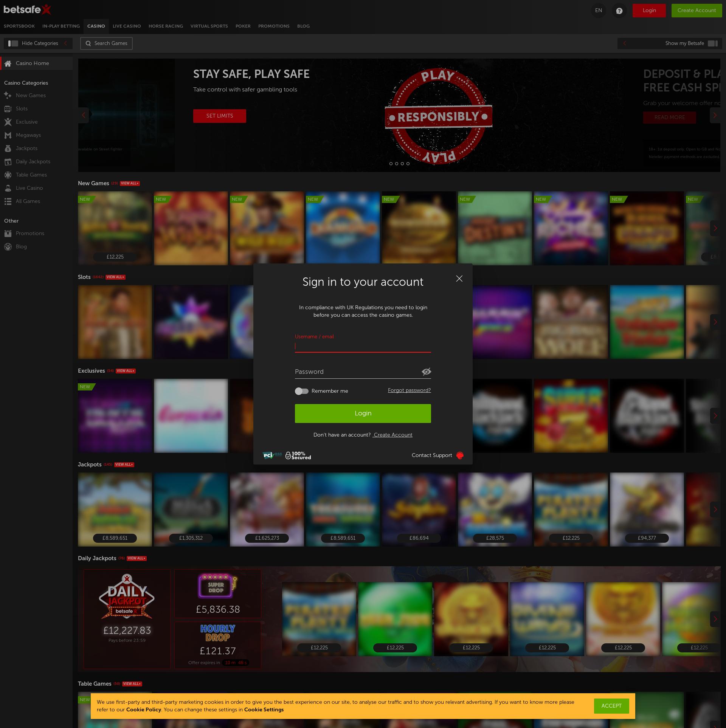This screenshot has height=728, width=726.
Task: Open the EN language selector
Action: point(598,10)
